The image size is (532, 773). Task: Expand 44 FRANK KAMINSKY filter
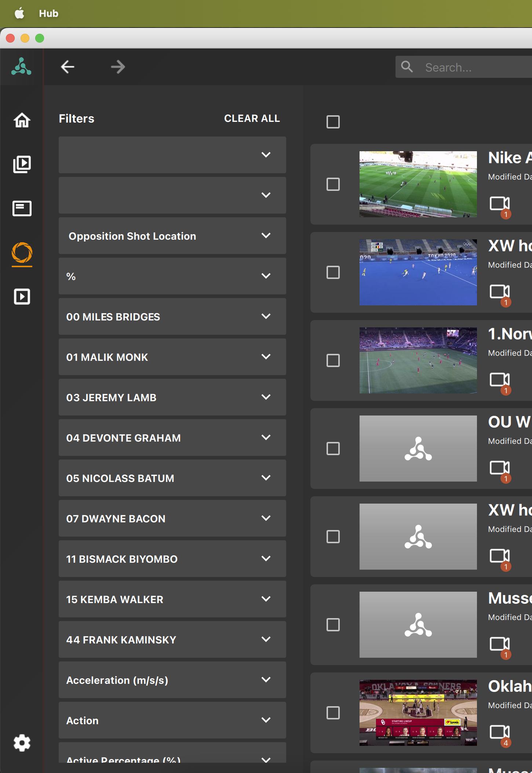tap(172, 639)
